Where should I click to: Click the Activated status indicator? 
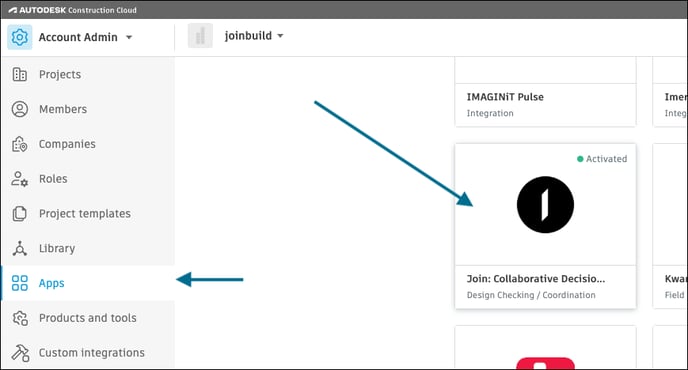pos(602,159)
